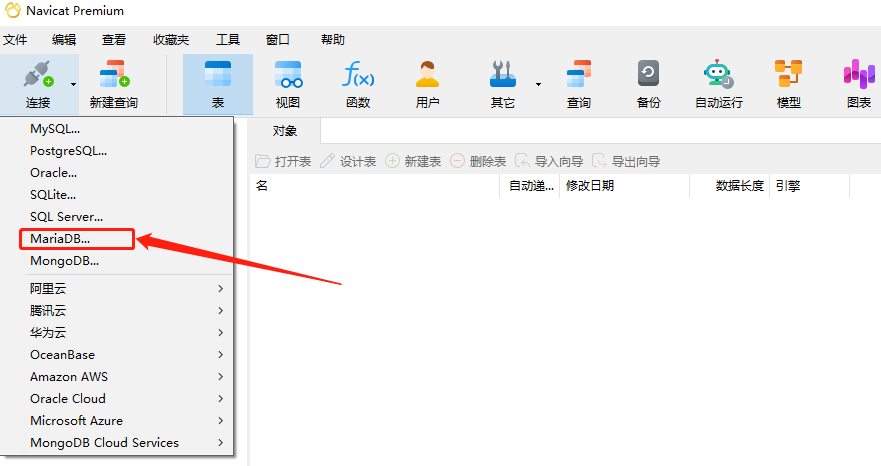Sort by the 数据长度 column header
Viewport: 881px width, 466px height.
(729, 186)
